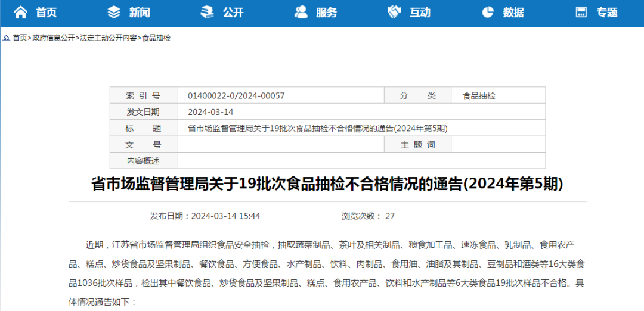This screenshot has width=644, height=311.
Task: Click the 发布日期：2024-03-14 15:44 text
Action: pyautogui.click(x=205, y=216)
